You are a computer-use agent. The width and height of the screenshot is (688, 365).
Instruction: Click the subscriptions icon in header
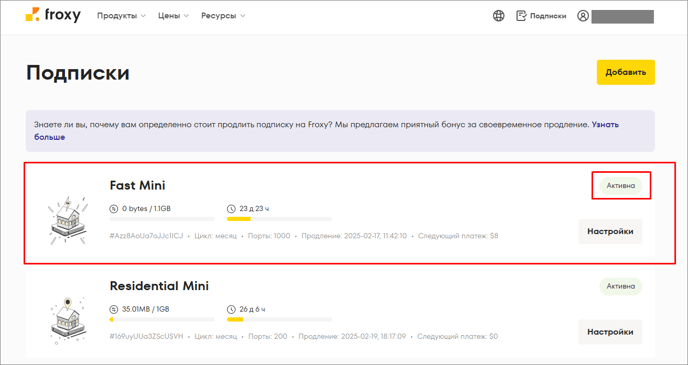[x=521, y=16]
